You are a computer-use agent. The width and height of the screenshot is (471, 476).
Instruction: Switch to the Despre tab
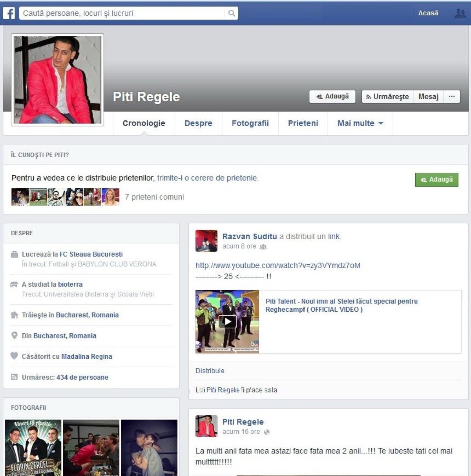coord(198,123)
